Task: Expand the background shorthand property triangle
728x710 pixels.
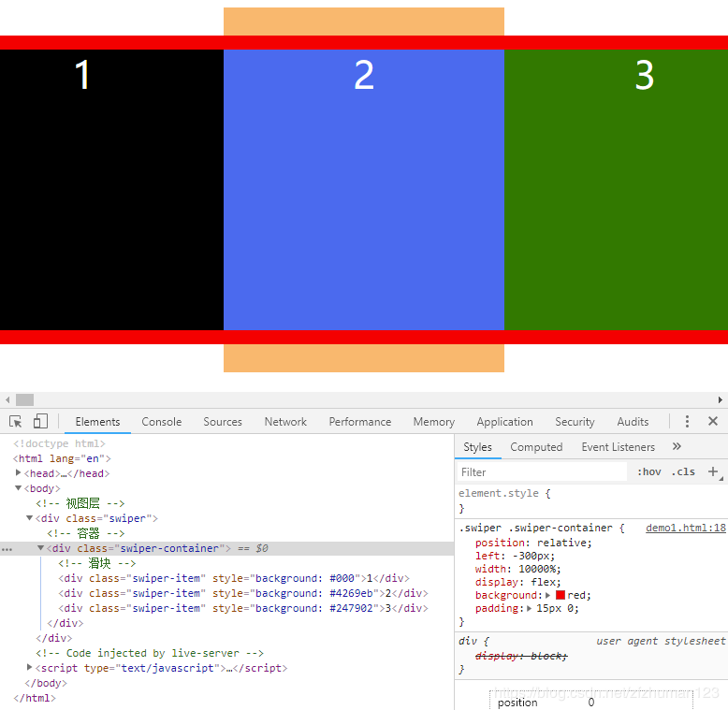Action: (547, 595)
